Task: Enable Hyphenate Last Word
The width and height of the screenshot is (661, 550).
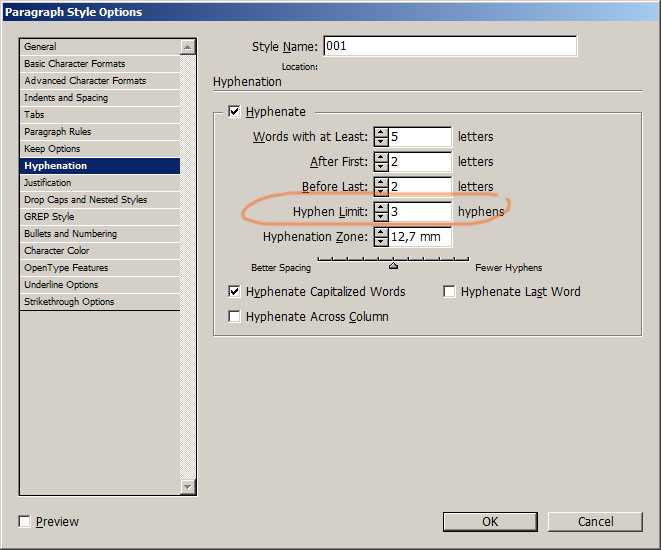Action: click(449, 292)
